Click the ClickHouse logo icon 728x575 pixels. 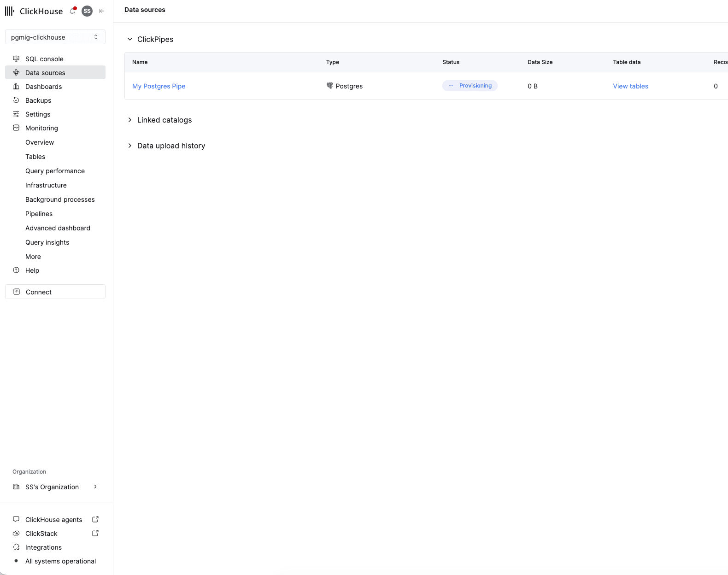click(x=10, y=11)
